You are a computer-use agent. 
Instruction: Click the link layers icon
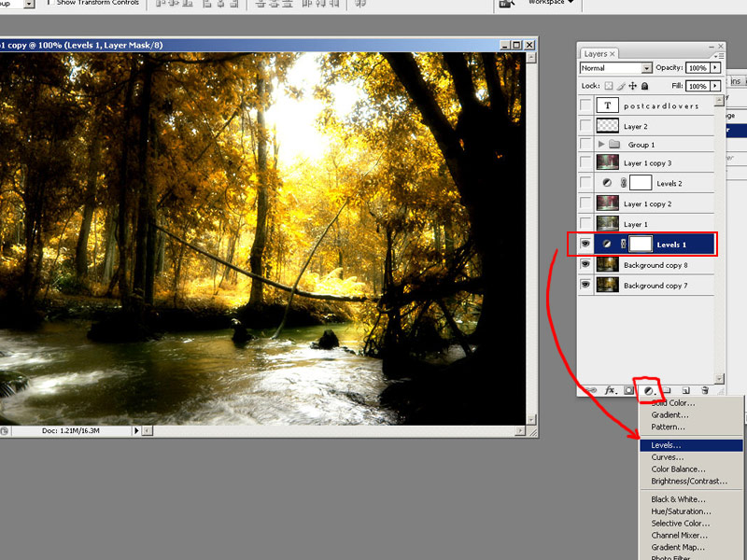pyautogui.click(x=591, y=390)
